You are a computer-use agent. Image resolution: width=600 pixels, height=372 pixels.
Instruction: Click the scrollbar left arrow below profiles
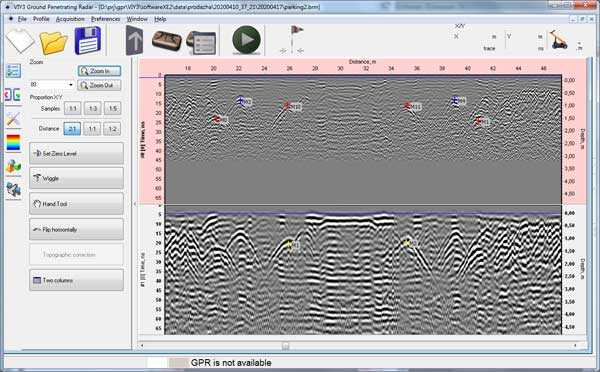(x=143, y=346)
